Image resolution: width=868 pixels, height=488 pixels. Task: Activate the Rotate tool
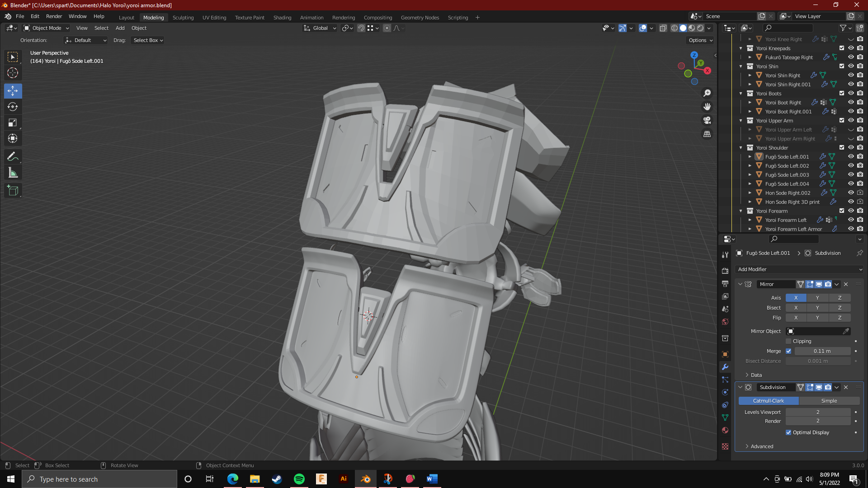click(13, 107)
